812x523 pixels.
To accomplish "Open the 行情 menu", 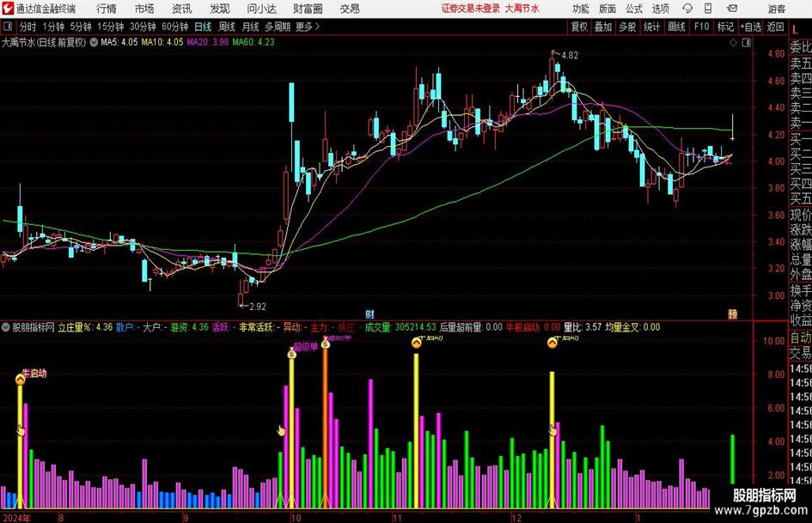I will click(x=107, y=9).
